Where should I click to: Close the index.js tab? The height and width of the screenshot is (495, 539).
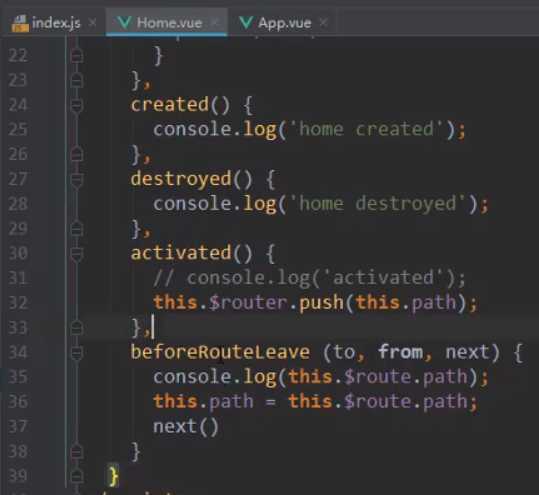click(x=92, y=23)
